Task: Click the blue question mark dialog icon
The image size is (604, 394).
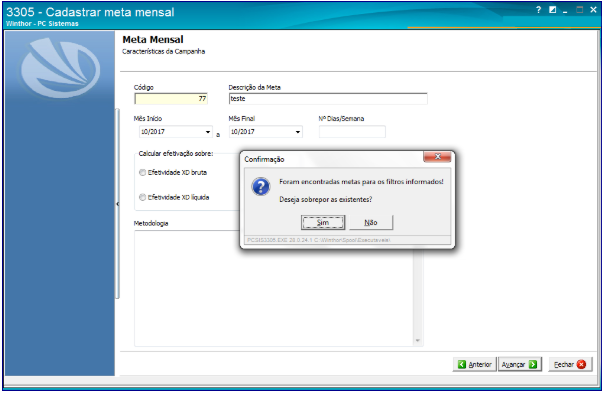Action: (x=261, y=187)
